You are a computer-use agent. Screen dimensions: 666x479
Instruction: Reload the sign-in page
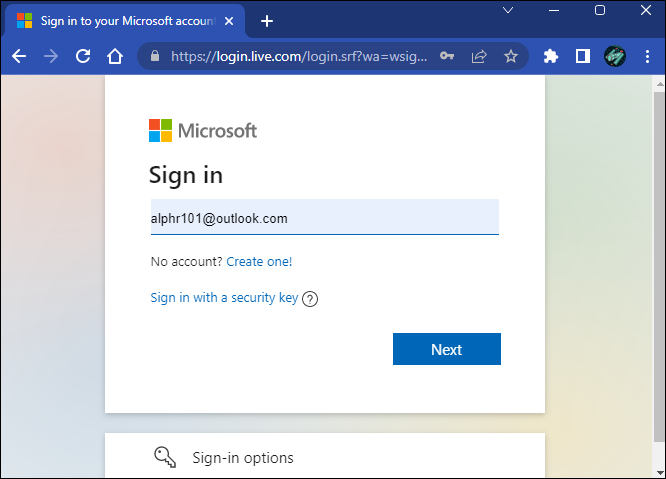pyautogui.click(x=83, y=56)
